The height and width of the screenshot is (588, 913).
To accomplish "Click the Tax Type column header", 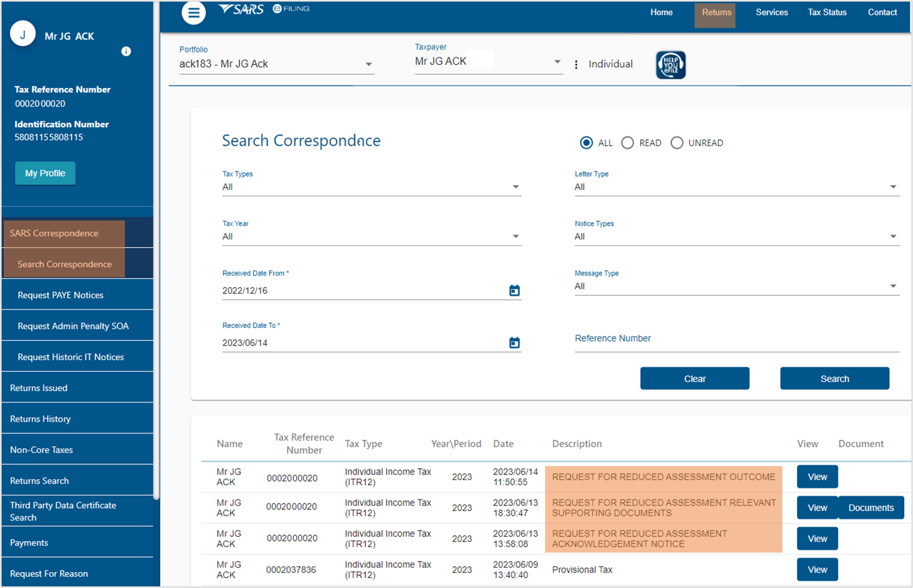I will pyautogui.click(x=363, y=444).
